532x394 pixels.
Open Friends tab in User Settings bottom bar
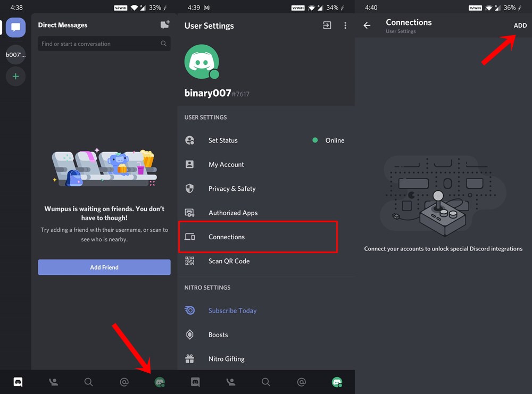231,382
